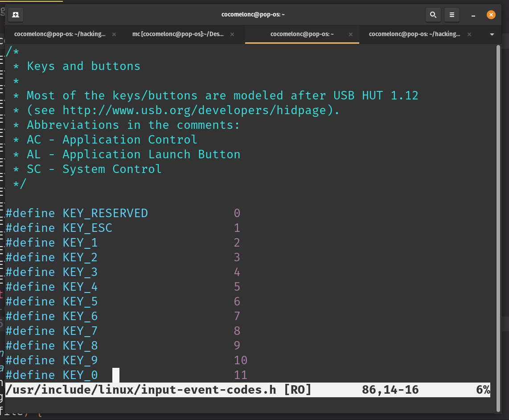Click the KEY_5 define

(52, 301)
